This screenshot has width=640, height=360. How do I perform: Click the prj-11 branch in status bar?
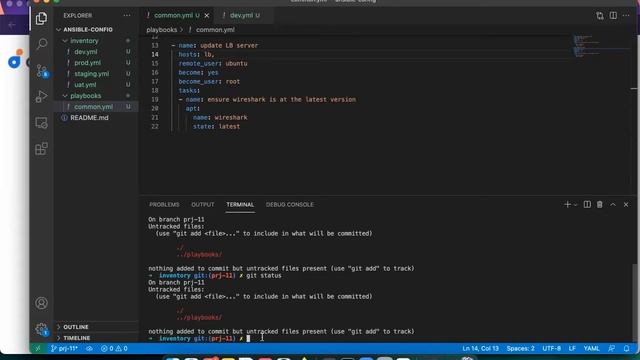point(64,349)
